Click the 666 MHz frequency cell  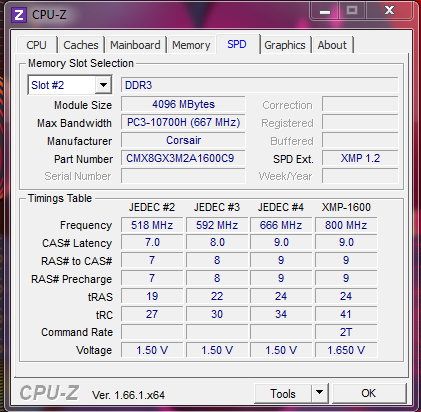[x=281, y=225]
